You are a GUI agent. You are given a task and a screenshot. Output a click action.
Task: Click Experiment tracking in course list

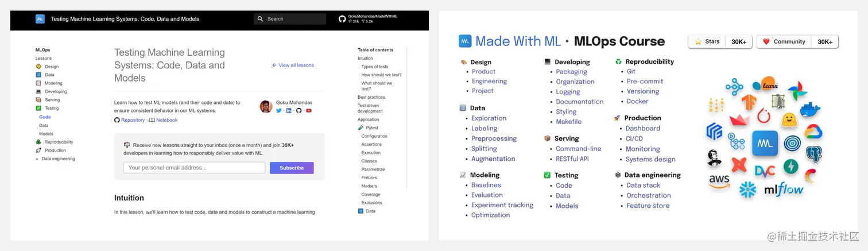click(x=502, y=205)
